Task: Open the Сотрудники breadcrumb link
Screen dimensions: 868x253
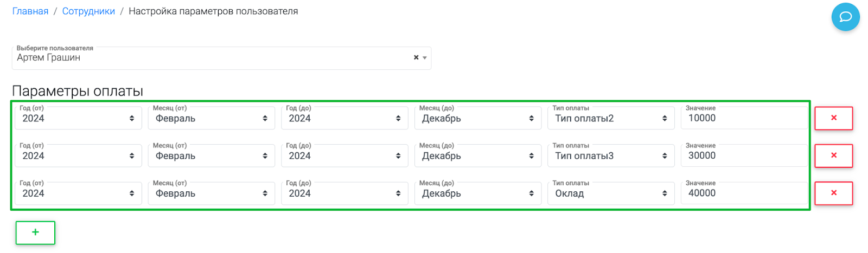Action: point(88,11)
